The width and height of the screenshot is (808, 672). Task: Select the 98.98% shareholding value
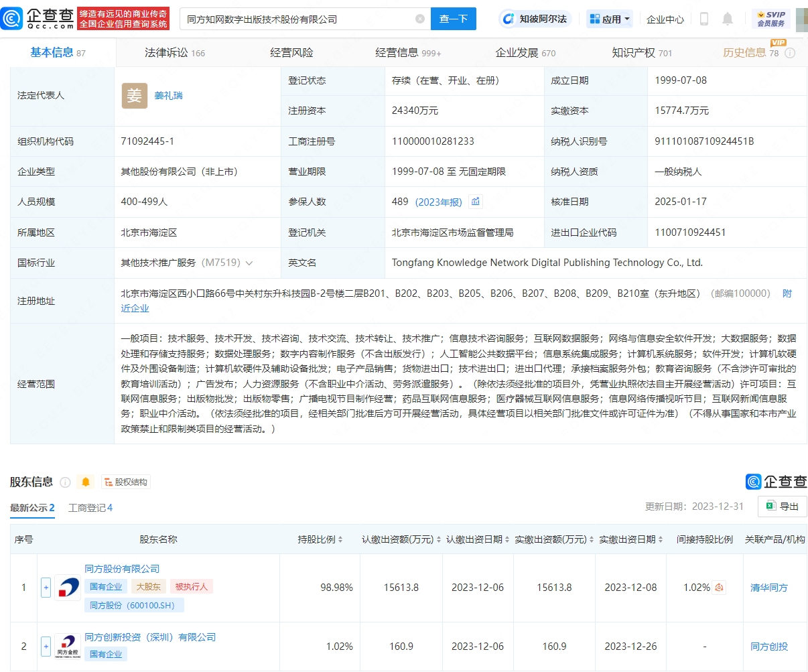click(336, 588)
